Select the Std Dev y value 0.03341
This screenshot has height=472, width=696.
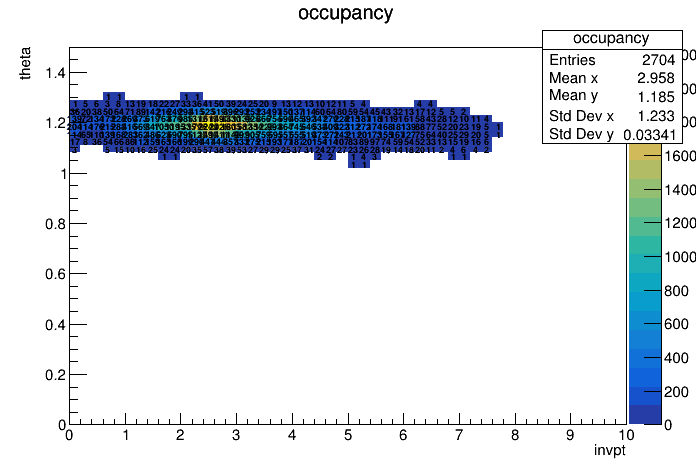pos(649,135)
